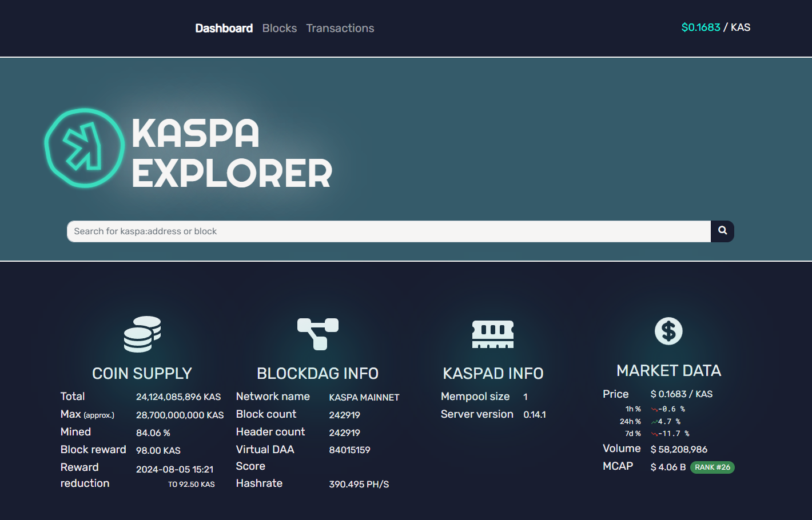Click the 24h upward trend arrow icon
The image size is (812, 520).
pos(654,422)
